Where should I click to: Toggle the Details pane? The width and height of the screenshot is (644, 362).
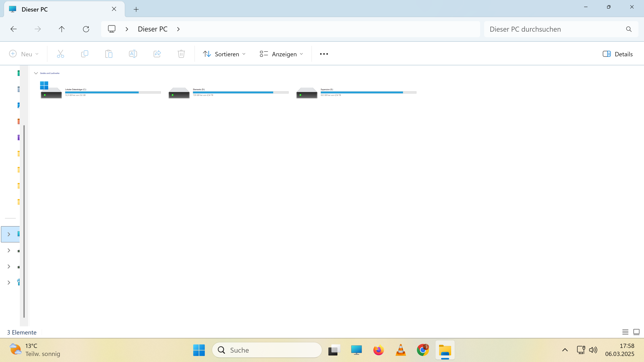click(x=618, y=54)
